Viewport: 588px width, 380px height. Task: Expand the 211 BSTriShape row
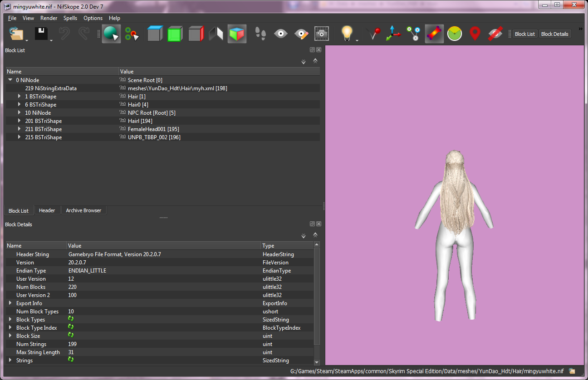click(20, 129)
